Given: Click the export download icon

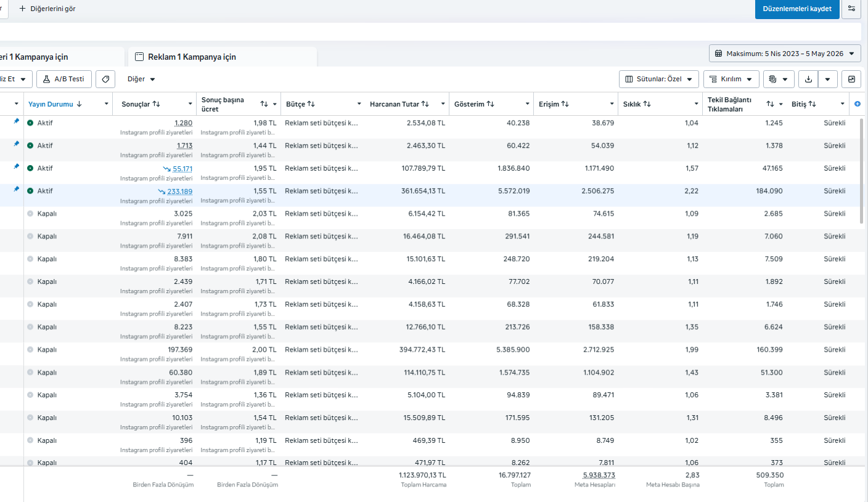Looking at the screenshot, I should 808,79.
